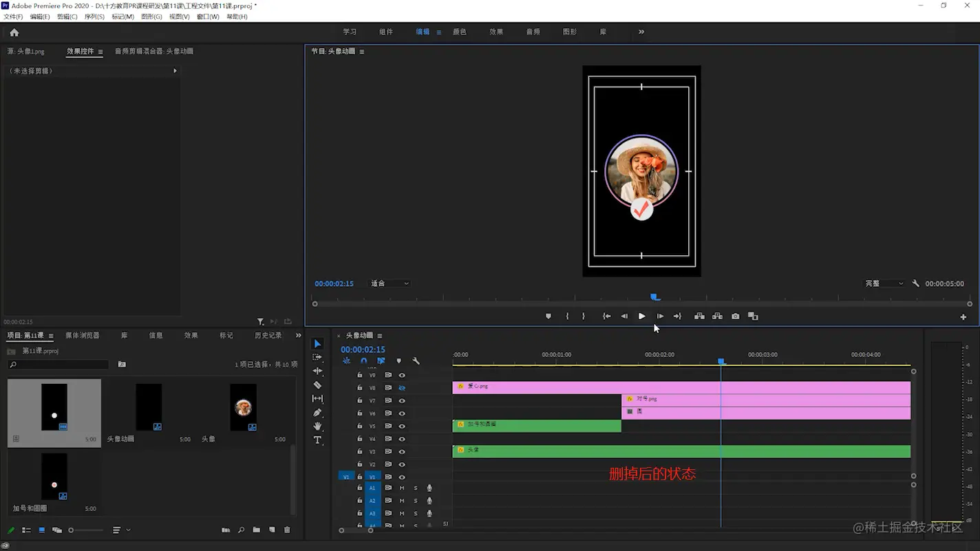Open the 完整 playback resolution dropdown
980x551 pixels.
tap(884, 283)
